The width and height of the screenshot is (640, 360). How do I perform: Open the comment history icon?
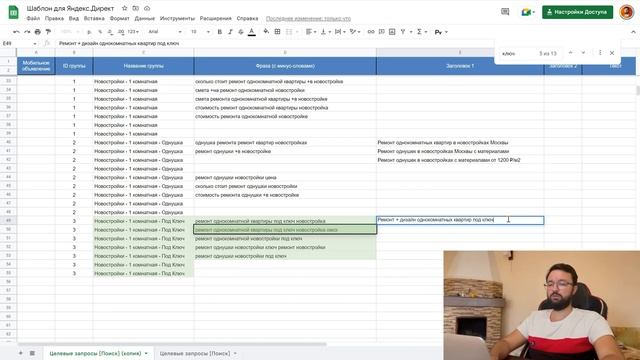point(505,12)
